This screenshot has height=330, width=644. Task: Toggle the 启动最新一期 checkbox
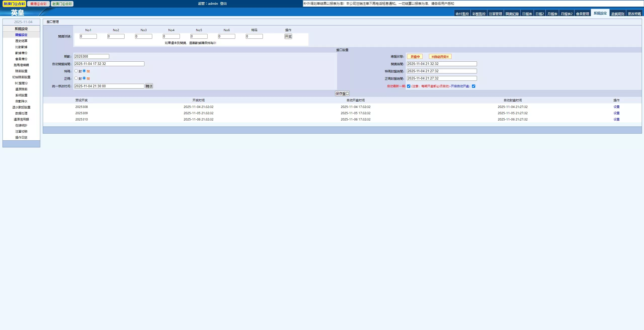tap(409, 86)
